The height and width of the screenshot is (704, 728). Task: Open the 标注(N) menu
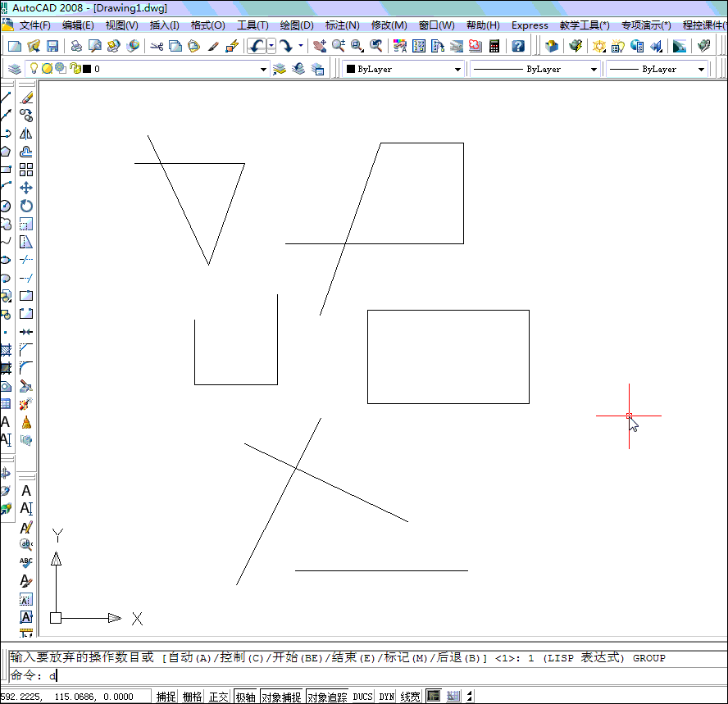click(x=342, y=25)
